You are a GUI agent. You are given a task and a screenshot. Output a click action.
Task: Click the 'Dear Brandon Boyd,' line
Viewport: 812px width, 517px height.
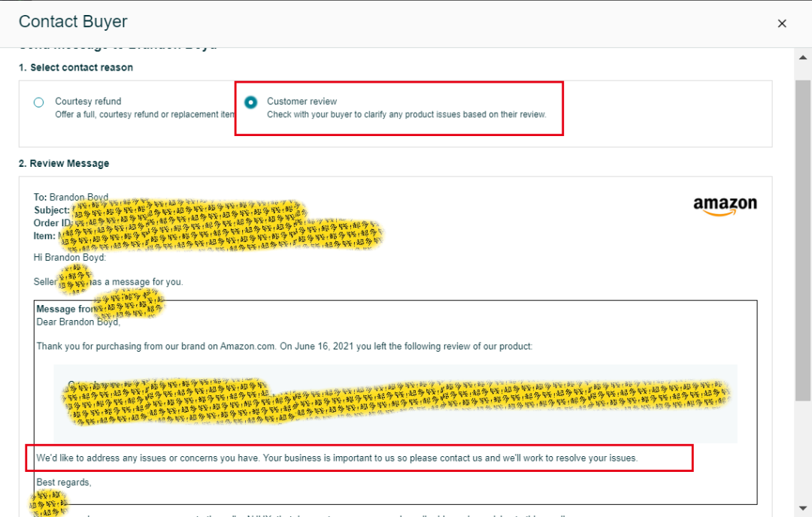pos(78,322)
